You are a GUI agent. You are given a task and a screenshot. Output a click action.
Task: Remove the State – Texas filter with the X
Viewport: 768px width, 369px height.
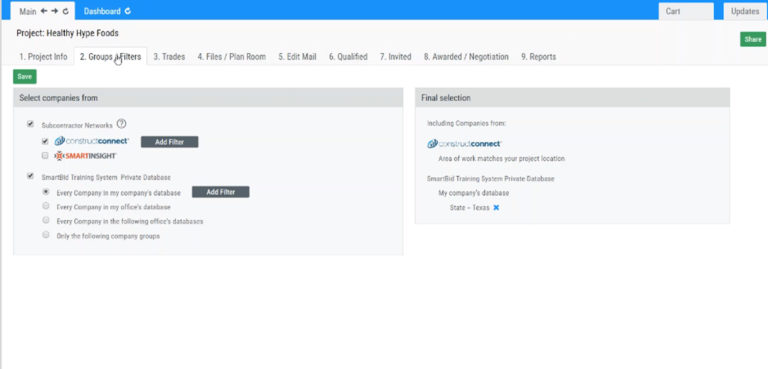pyautogui.click(x=496, y=208)
